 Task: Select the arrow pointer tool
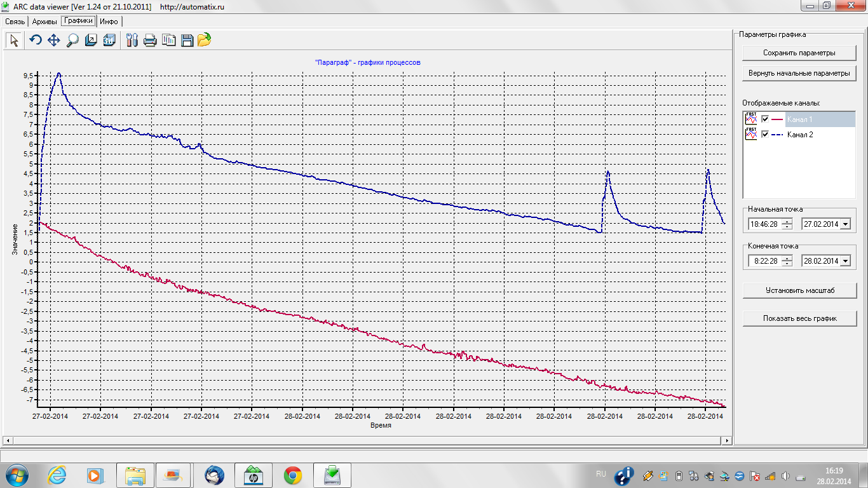click(15, 41)
